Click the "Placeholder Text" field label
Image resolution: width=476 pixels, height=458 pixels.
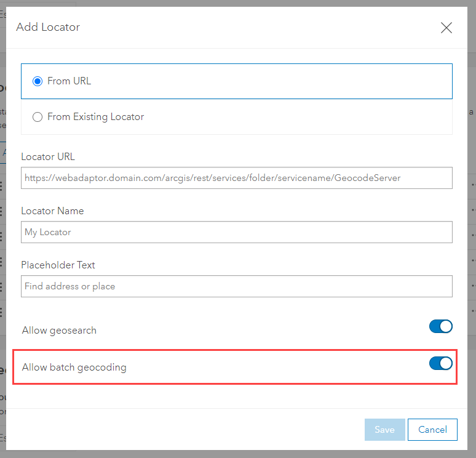click(x=58, y=265)
